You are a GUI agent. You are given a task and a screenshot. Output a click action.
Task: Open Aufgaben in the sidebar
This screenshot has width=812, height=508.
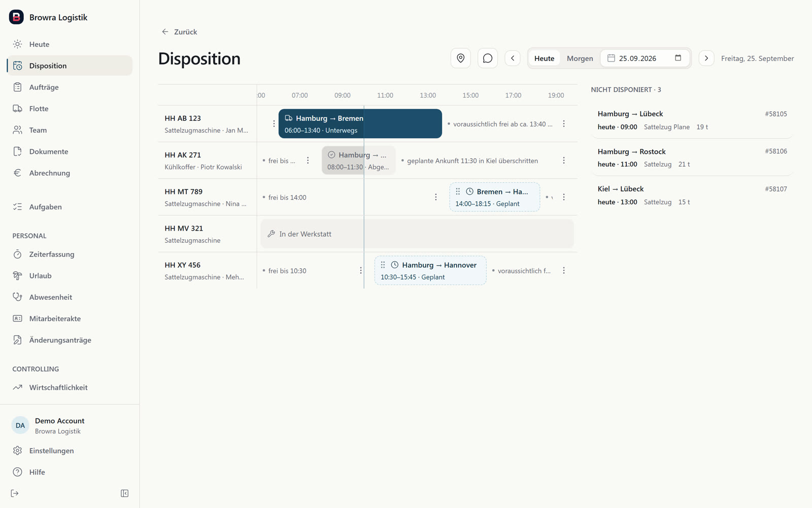(x=70, y=207)
